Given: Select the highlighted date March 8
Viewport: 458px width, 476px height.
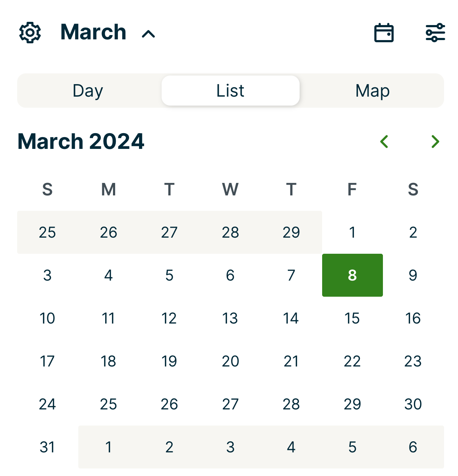Looking at the screenshot, I should pyautogui.click(x=352, y=275).
